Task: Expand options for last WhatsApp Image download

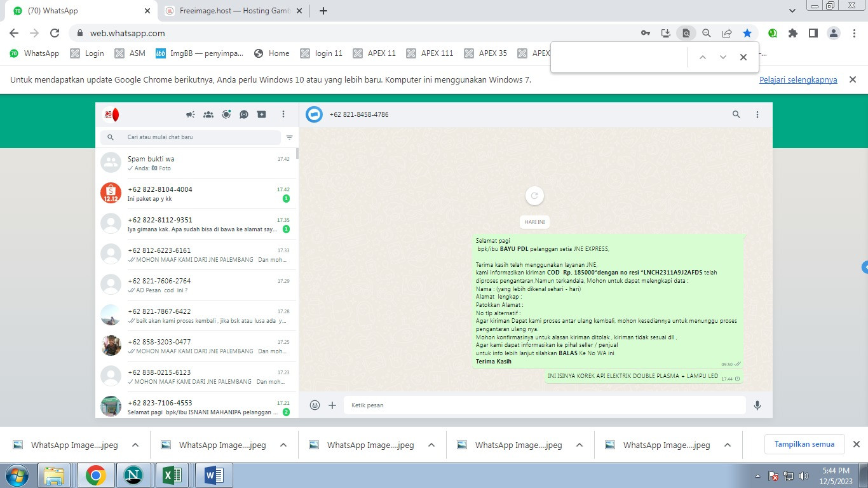Action: click(728, 445)
